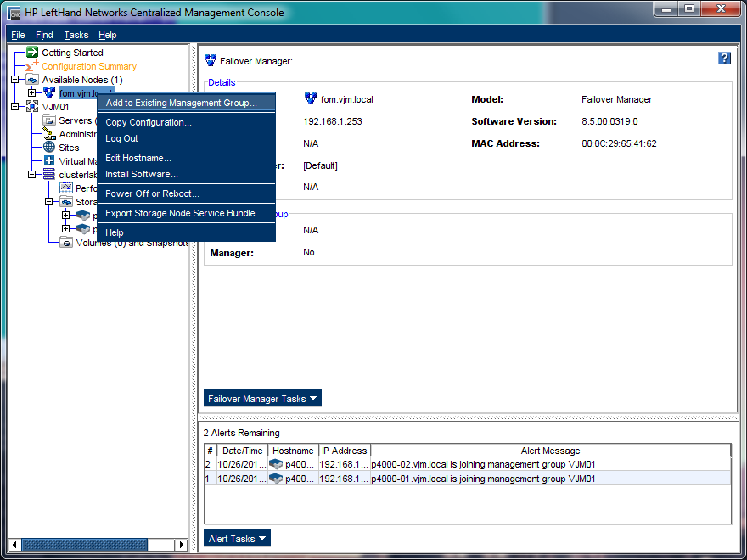The width and height of the screenshot is (747, 560).
Task: Click the Configuration Summary sigma icon
Action: coord(32,66)
